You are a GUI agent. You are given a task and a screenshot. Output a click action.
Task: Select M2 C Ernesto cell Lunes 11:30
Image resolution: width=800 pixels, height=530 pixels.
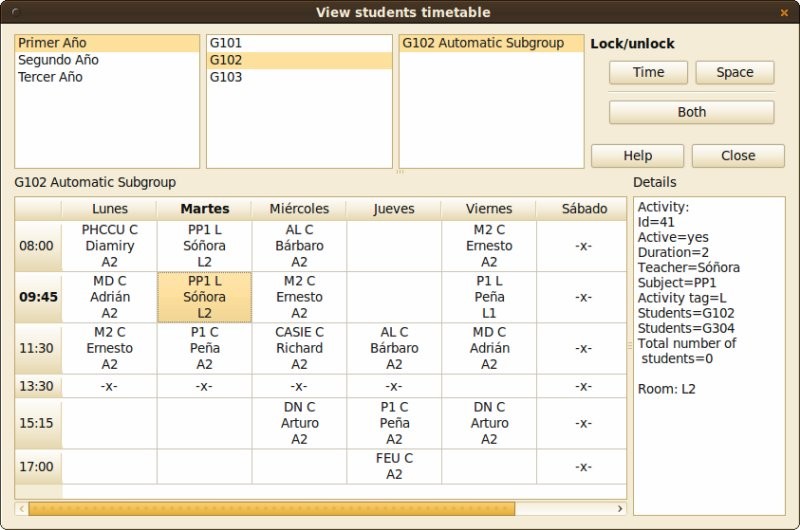tap(109, 348)
